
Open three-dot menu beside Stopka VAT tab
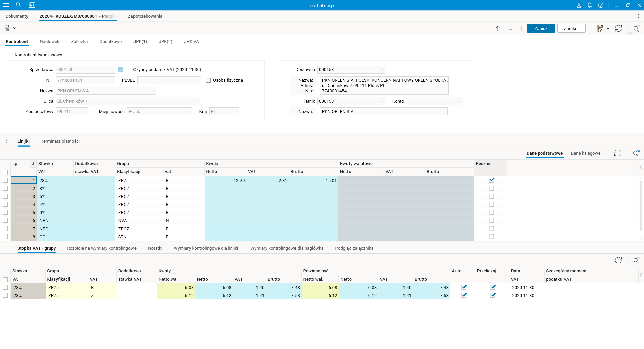[x=6, y=248]
